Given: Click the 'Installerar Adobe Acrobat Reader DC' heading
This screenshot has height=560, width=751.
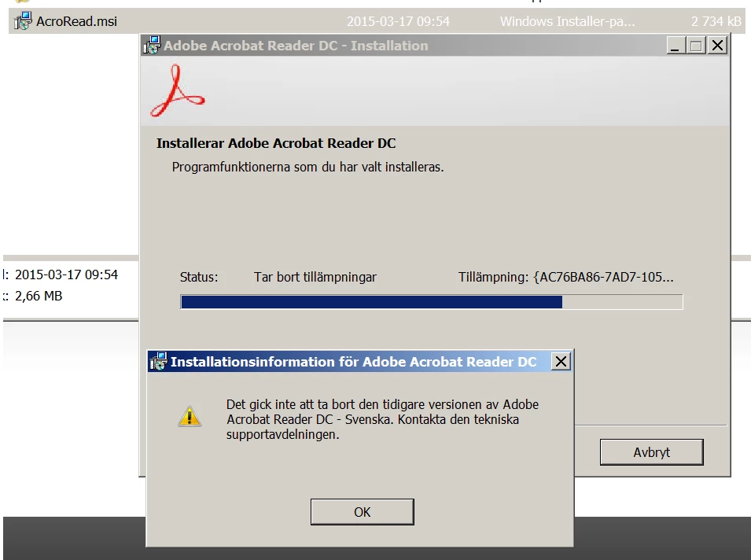Looking at the screenshot, I should pyautogui.click(x=276, y=143).
